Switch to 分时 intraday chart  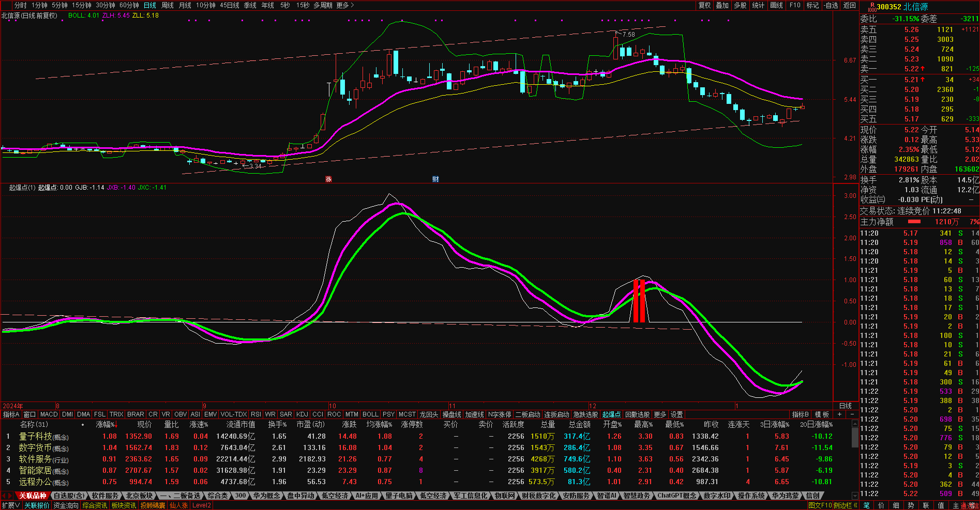20,5
